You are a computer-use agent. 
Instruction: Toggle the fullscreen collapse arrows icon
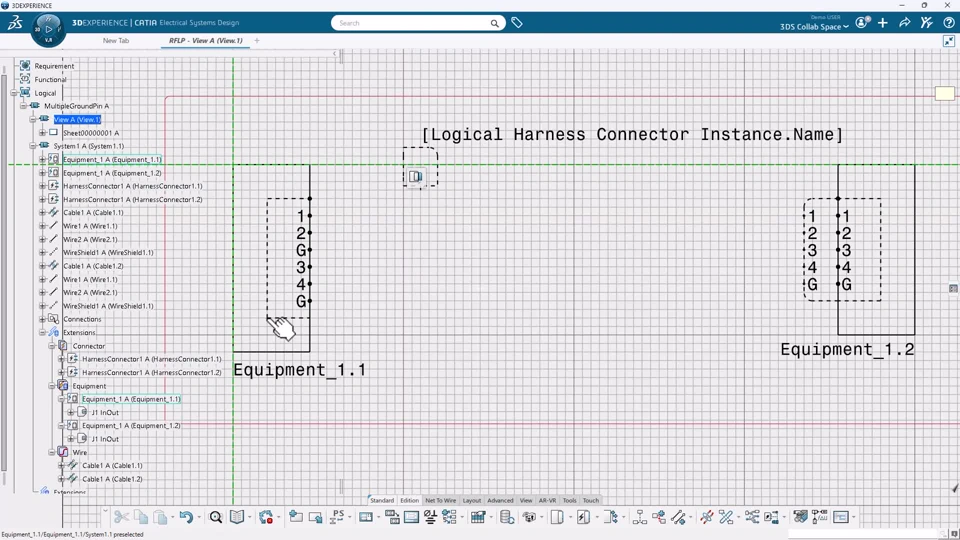pyautogui.click(x=949, y=41)
